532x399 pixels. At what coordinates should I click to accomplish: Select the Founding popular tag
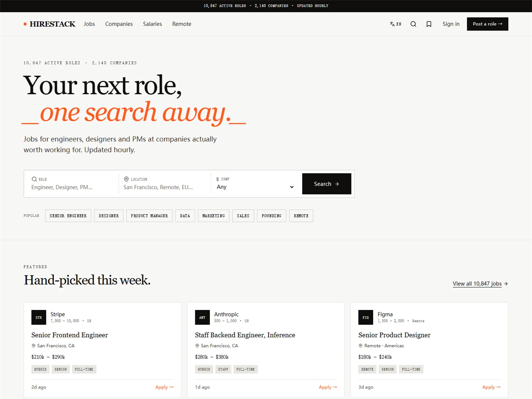tap(271, 216)
